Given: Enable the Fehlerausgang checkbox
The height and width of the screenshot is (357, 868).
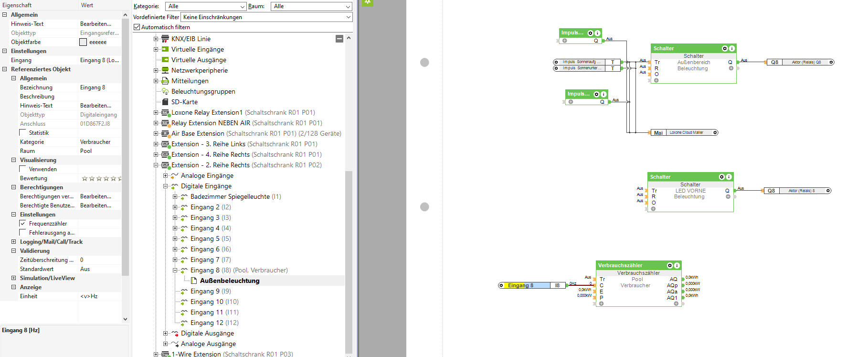Looking at the screenshot, I should tap(22, 233).
